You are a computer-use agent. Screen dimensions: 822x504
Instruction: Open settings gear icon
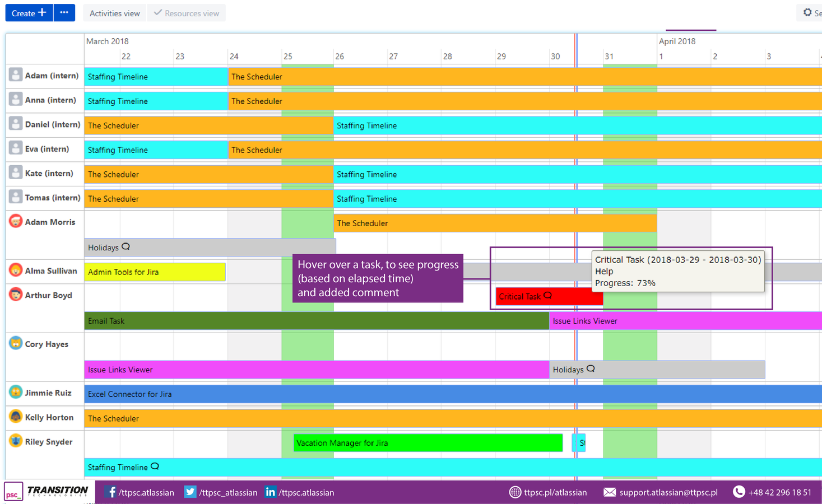[x=807, y=12]
